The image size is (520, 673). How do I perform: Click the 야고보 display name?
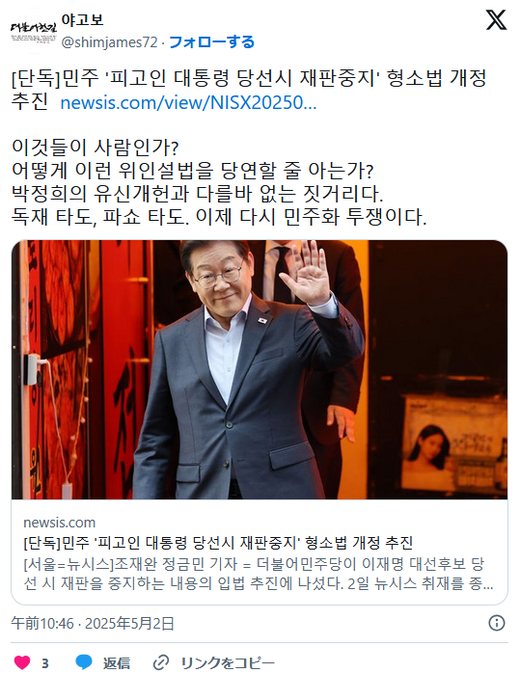[x=82, y=19]
